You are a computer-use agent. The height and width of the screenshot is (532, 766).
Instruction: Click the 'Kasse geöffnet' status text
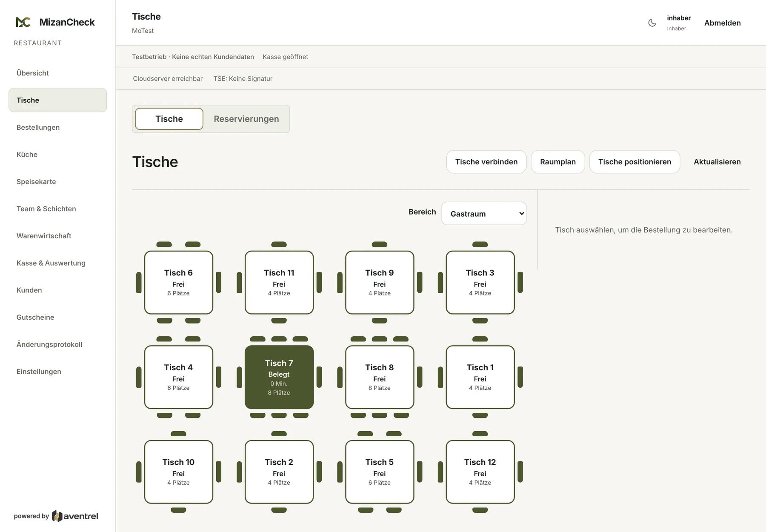click(x=285, y=57)
